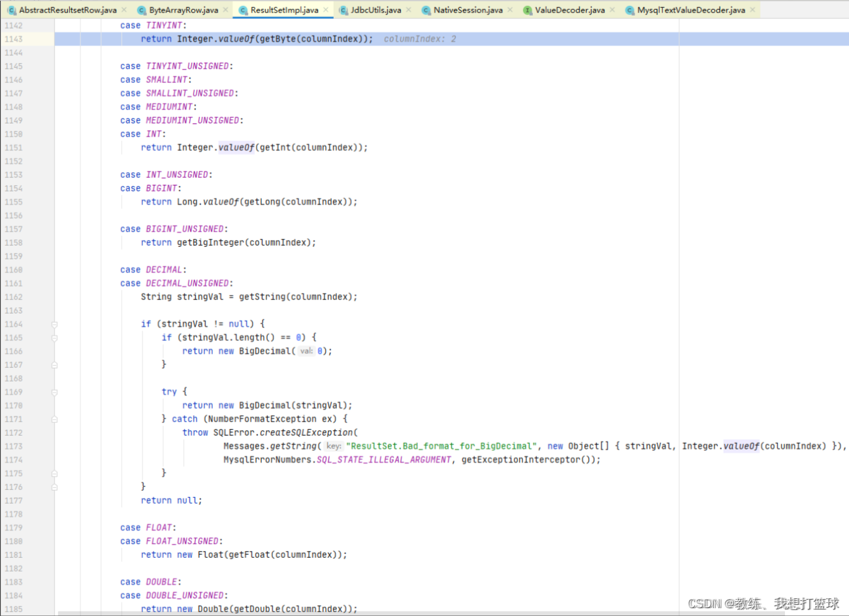The image size is (849, 616).
Task: Click on SMALLINT_UNSIGNED case label
Action: point(190,93)
